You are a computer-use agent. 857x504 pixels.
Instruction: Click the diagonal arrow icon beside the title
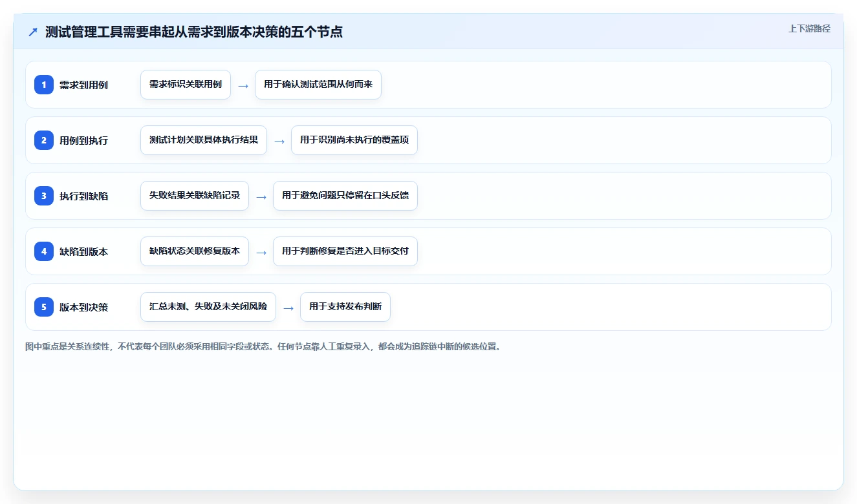click(33, 32)
